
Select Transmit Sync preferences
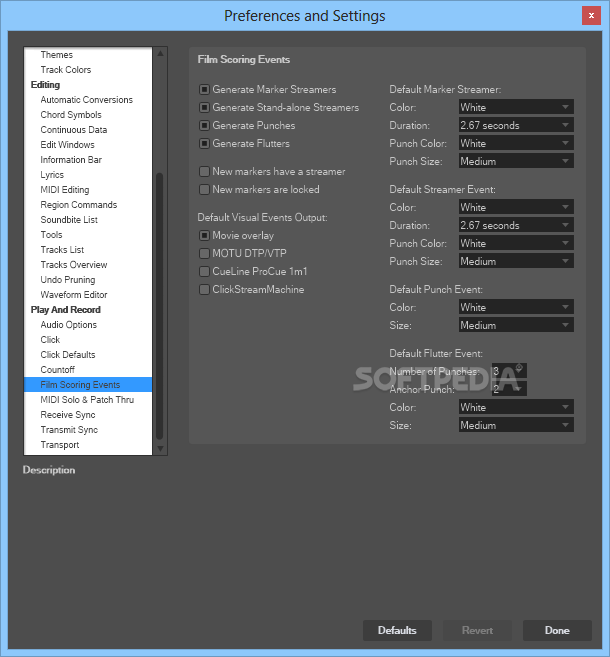(x=69, y=430)
